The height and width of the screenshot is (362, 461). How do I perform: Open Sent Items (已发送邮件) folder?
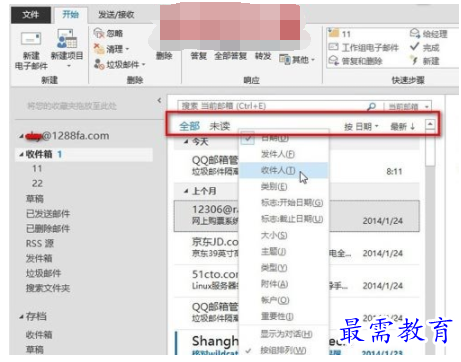click(x=48, y=214)
